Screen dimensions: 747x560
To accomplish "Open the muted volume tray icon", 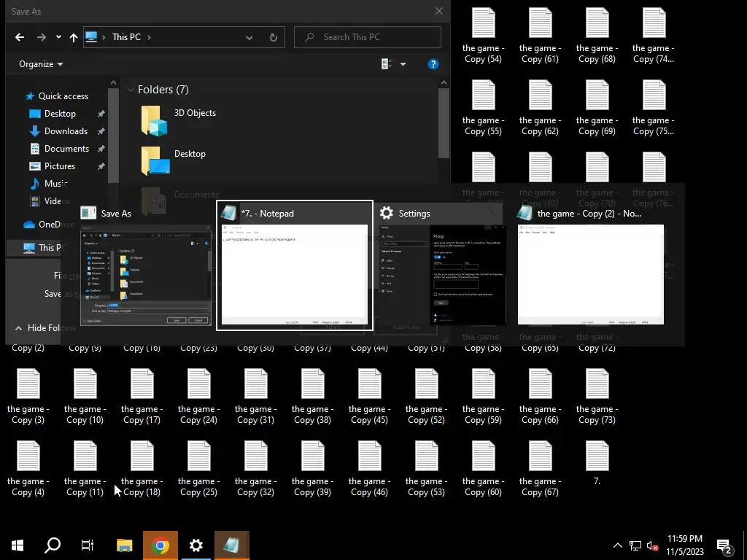I will coord(653,545).
